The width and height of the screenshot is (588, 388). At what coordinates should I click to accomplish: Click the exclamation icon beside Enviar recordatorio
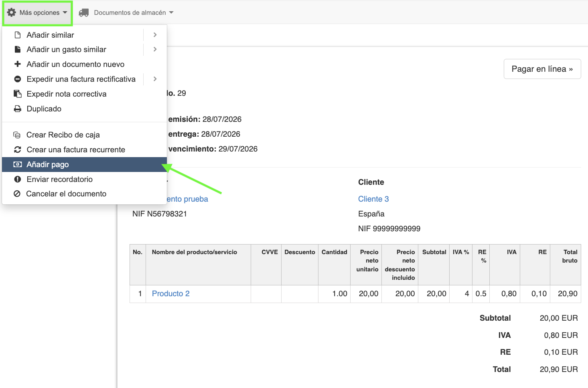(18, 179)
